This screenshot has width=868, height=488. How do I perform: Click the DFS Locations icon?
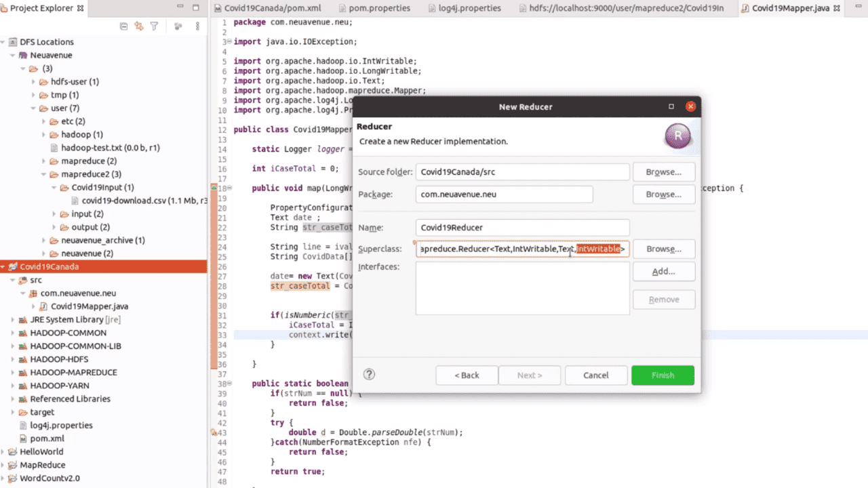pyautogui.click(x=13, y=42)
